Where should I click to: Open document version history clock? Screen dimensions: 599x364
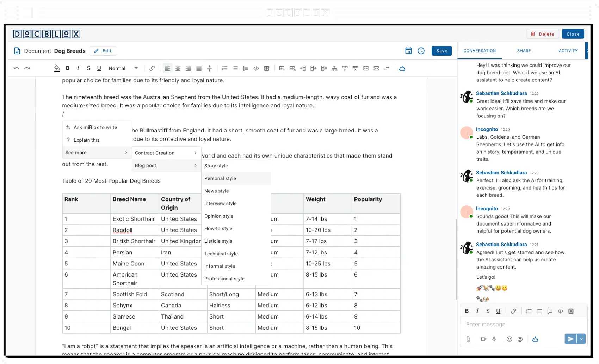click(x=421, y=51)
